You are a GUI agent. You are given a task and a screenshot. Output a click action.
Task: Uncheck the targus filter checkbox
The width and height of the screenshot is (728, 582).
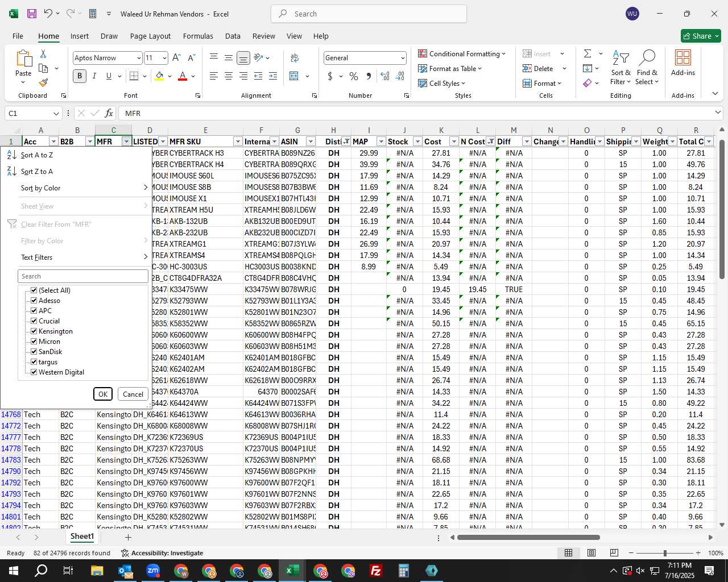[x=34, y=362]
